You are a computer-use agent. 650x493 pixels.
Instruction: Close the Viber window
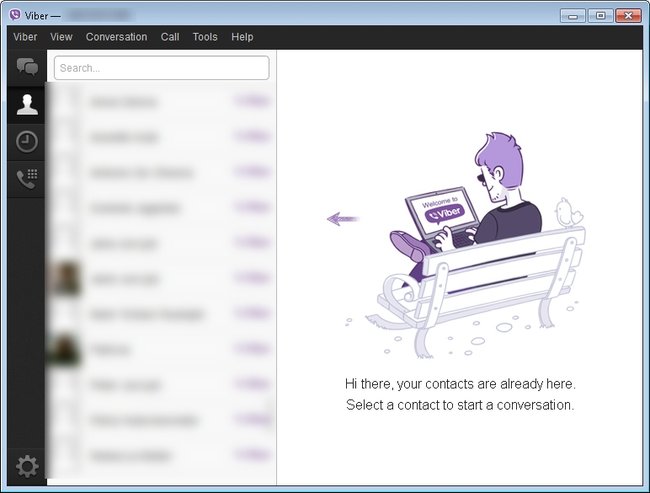click(x=628, y=16)
